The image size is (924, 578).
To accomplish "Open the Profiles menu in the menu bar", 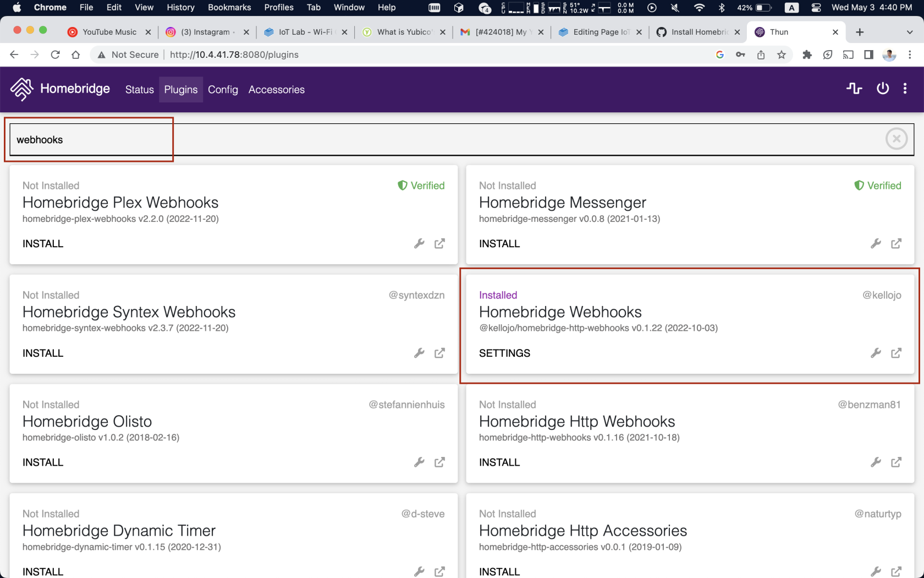I will point(279,7).
